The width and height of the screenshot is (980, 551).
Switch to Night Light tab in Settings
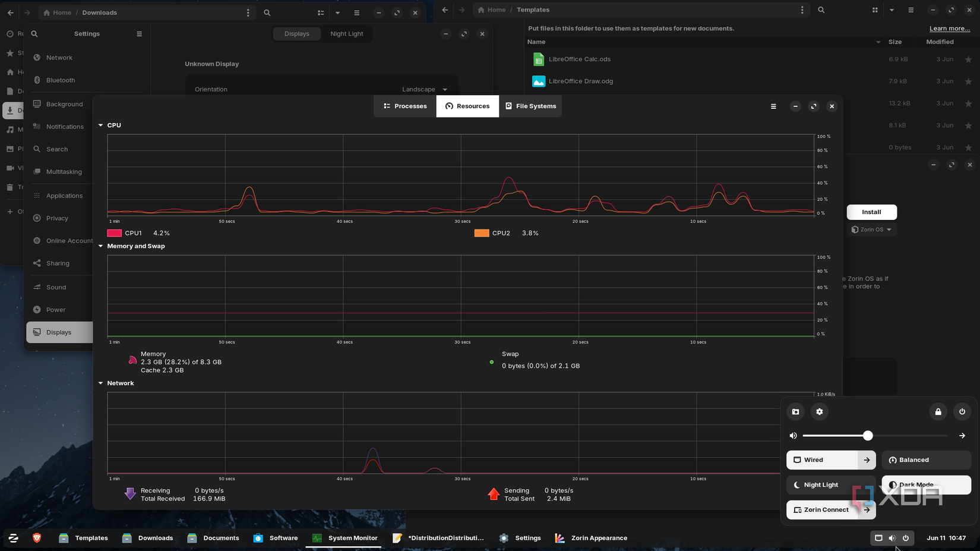pos(347,34)
